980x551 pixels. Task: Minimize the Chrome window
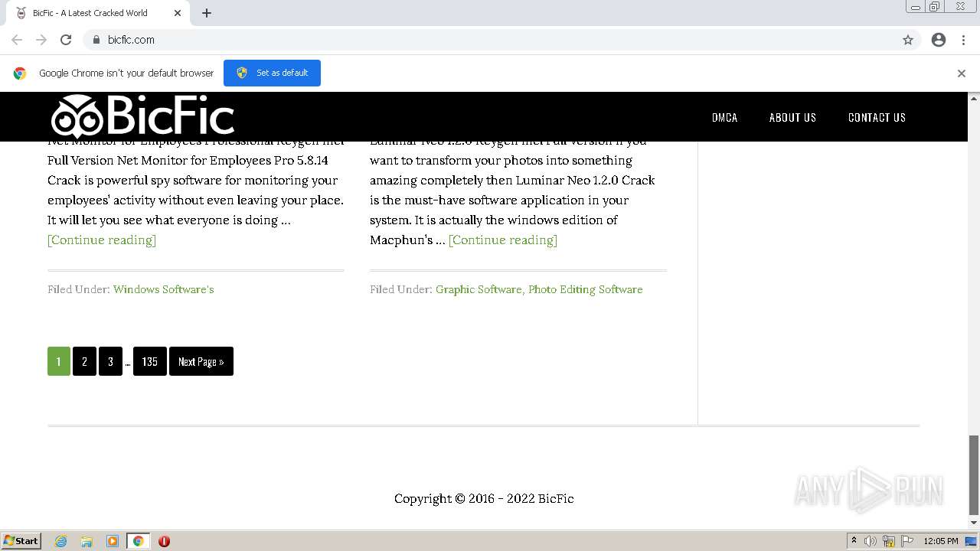[x=916, y=7]
